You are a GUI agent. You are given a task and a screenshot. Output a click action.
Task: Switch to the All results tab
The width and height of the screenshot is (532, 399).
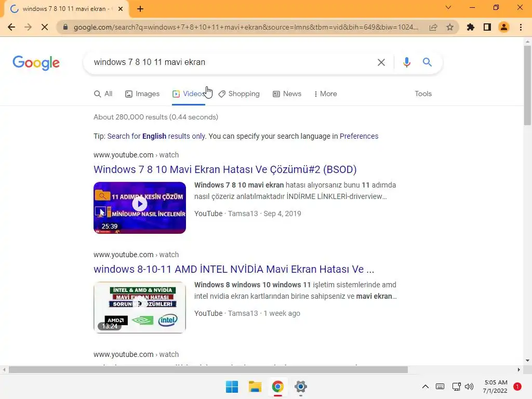coord(103,94)
